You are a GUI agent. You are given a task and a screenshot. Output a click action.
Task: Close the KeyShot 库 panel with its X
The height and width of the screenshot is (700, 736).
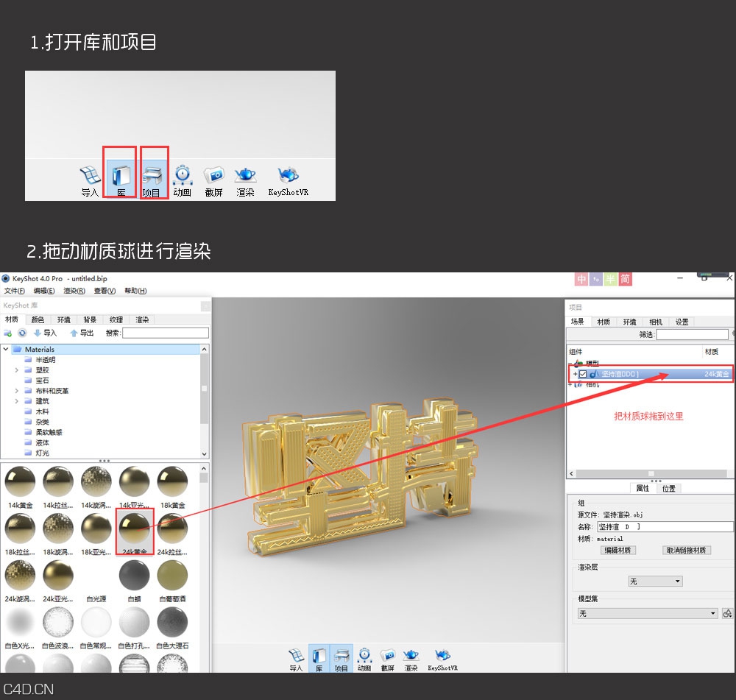(205, 305)
